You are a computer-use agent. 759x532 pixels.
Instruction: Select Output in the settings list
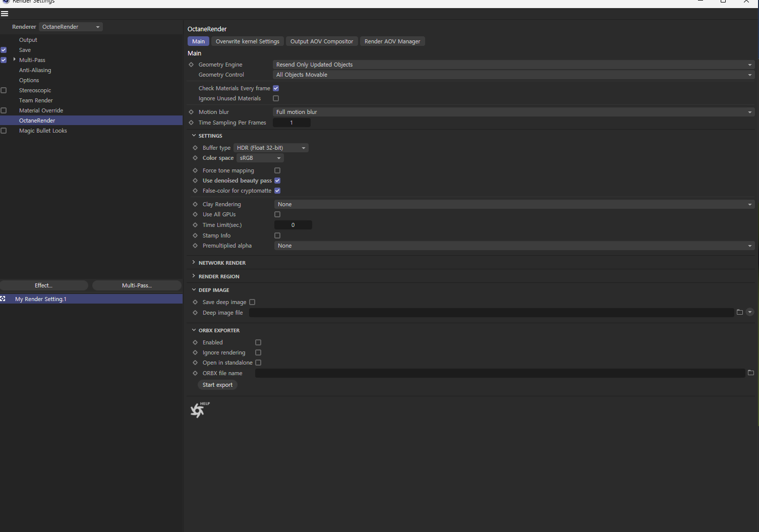click(28, 40)
